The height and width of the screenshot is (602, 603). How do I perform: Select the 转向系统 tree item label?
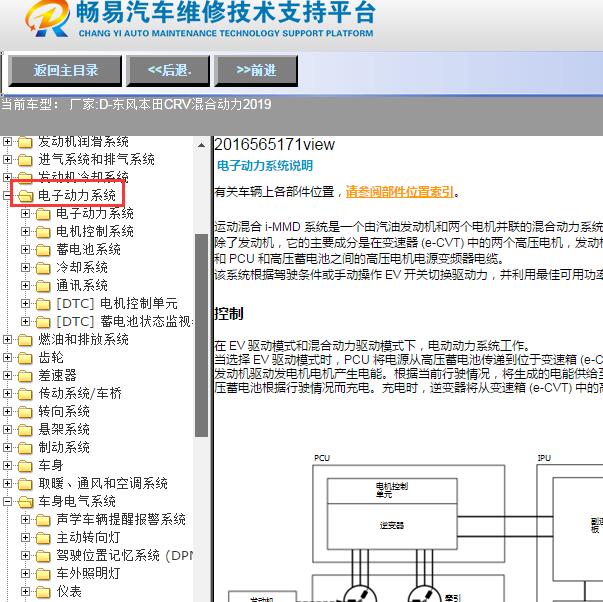pos(64,411)
